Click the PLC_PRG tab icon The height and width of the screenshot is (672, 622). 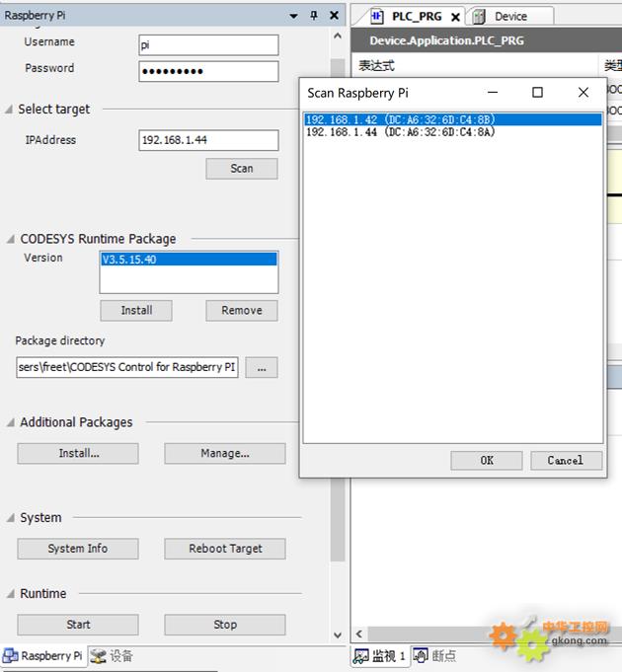point(377,17)
